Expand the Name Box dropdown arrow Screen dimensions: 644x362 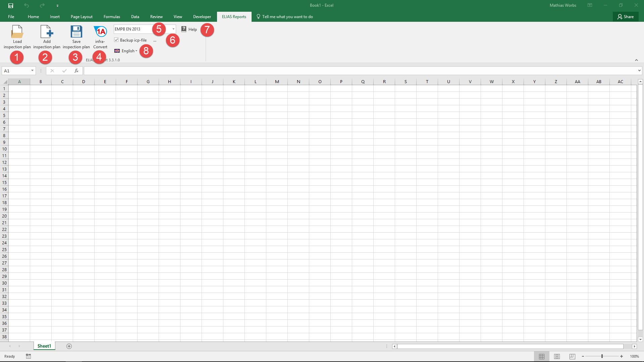click(x=32, y=71)
